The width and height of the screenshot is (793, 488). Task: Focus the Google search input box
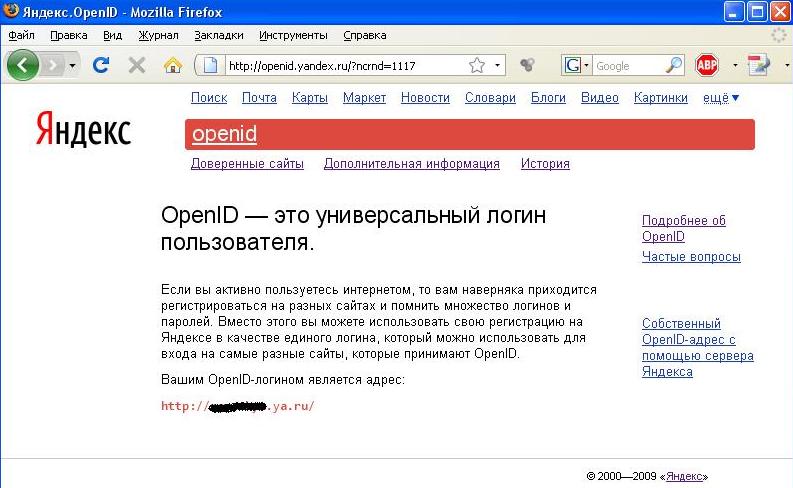[628, 66]
